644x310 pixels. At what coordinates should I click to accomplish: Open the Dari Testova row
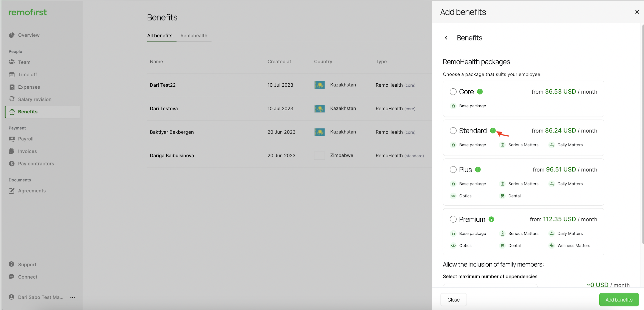[x=290, y=108]
